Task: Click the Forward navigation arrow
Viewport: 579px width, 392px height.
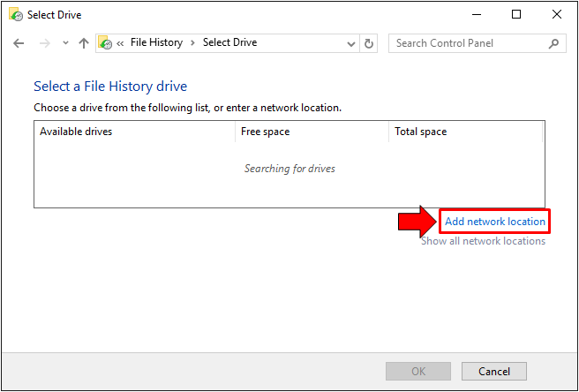Action: pyautogui.click(x=43, y=43)
